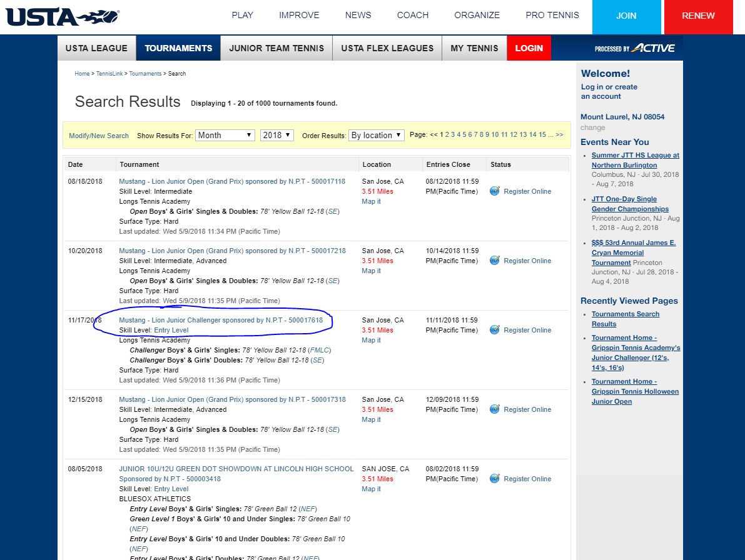Click the blue JOIN button
This screenshot has width=745, height=560.
click(626, 17)
